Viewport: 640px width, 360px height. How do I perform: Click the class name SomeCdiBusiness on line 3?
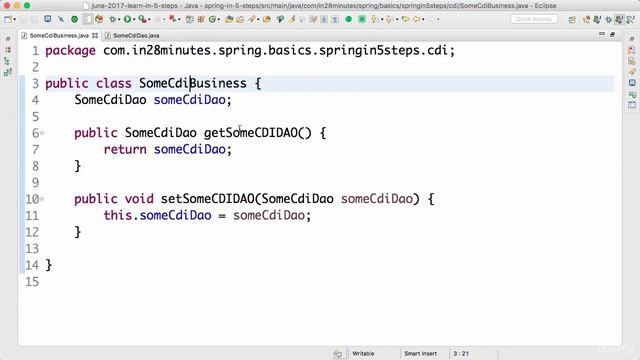click(192, 83)
